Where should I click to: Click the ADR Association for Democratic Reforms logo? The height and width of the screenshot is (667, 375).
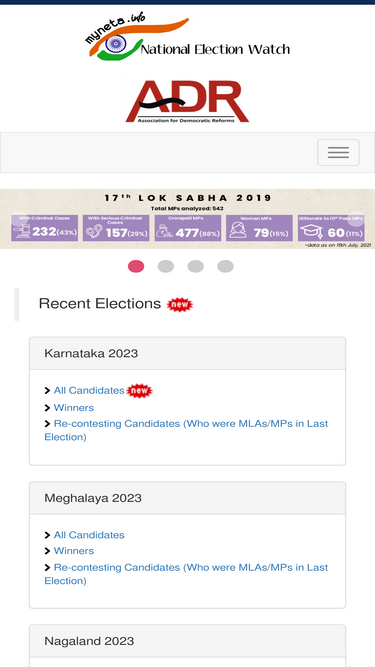click(187, 102)
